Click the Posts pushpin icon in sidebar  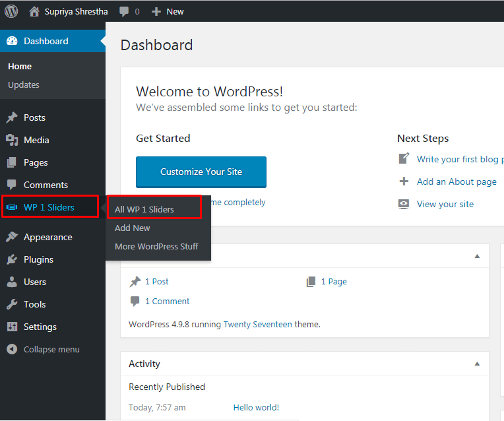click(x=12, y=117)
